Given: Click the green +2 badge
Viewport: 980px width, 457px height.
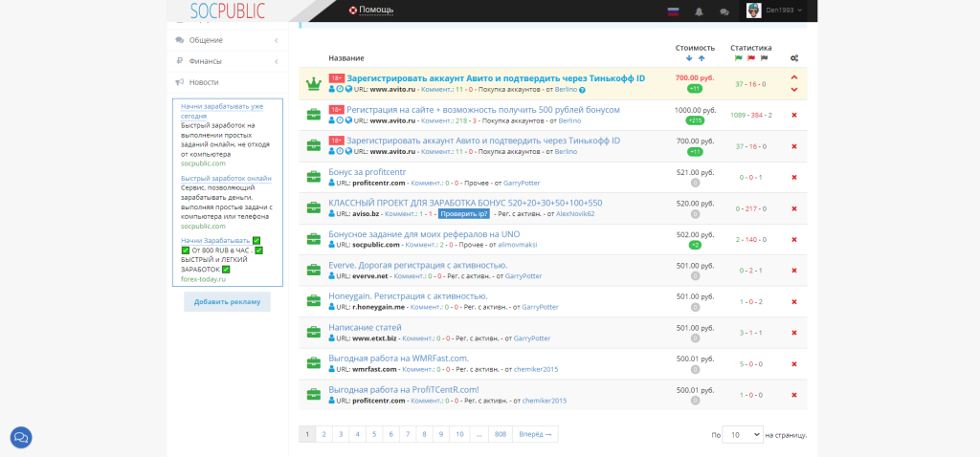Looking at the screenshot, I should click(x=695, y=245).
